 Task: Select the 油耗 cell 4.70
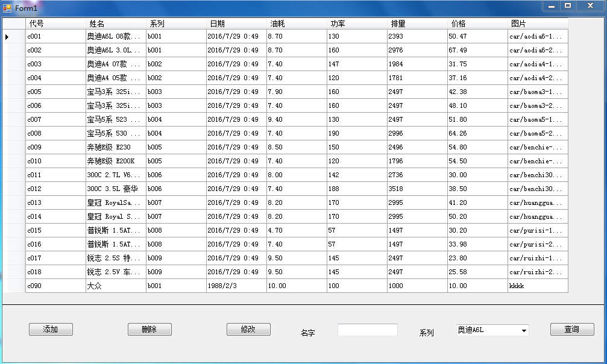coord(297,230)
